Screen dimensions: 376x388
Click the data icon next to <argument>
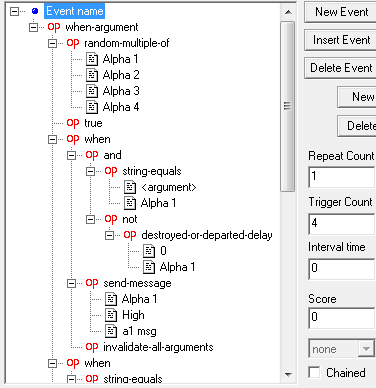click(x=130, y=187)
